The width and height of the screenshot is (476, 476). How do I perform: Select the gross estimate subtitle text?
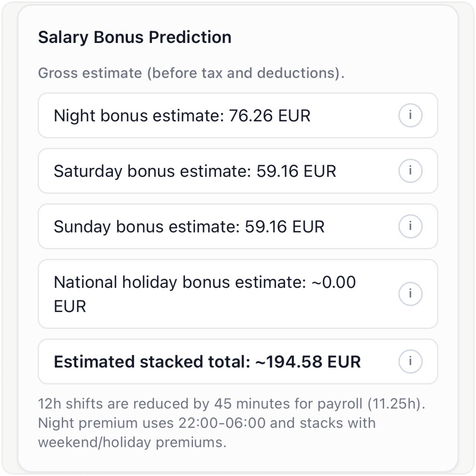point(191,72)
